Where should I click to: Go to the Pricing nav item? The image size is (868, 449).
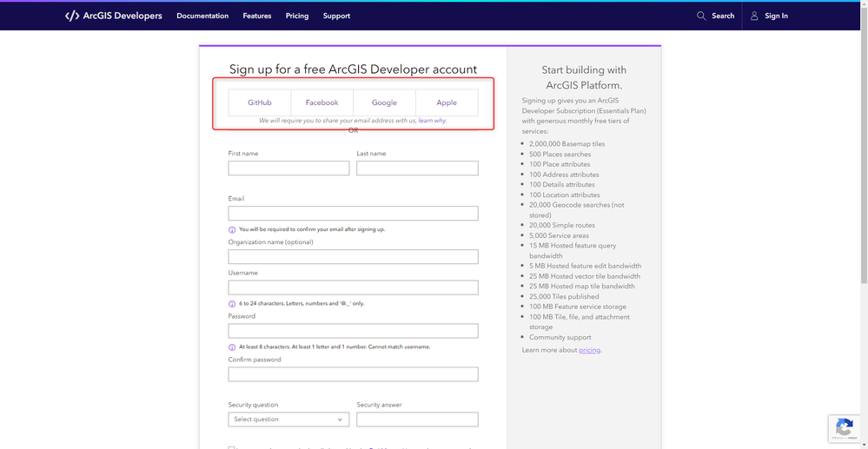pyautogui.click(x=297, y=16)
